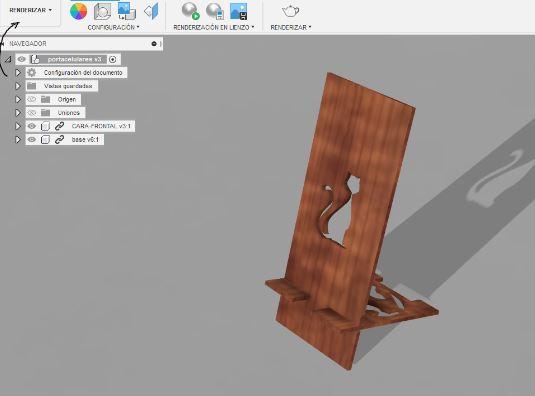The image size is (535, 396).
Task: Start in-canvas render with play sphere
Action: click(190, 11)
